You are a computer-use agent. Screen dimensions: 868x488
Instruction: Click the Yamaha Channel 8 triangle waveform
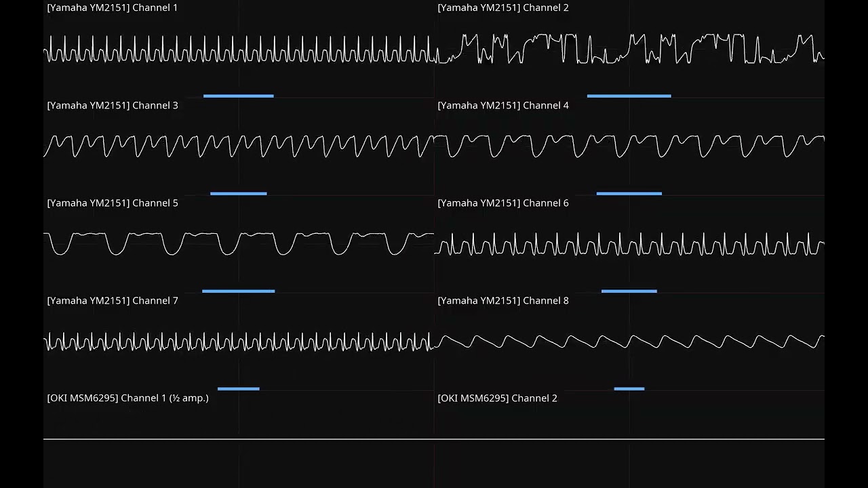point(629,342)
